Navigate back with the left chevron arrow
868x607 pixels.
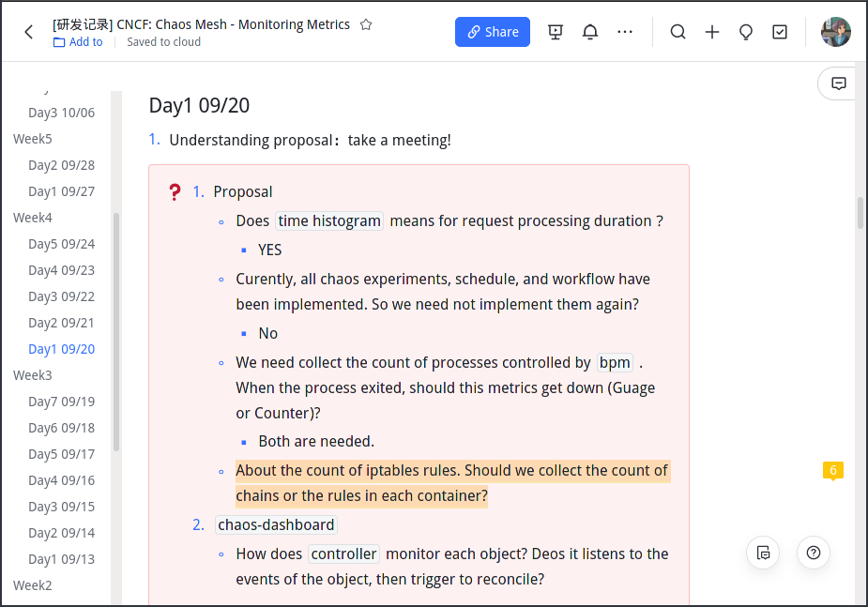(x=27, y=31)
